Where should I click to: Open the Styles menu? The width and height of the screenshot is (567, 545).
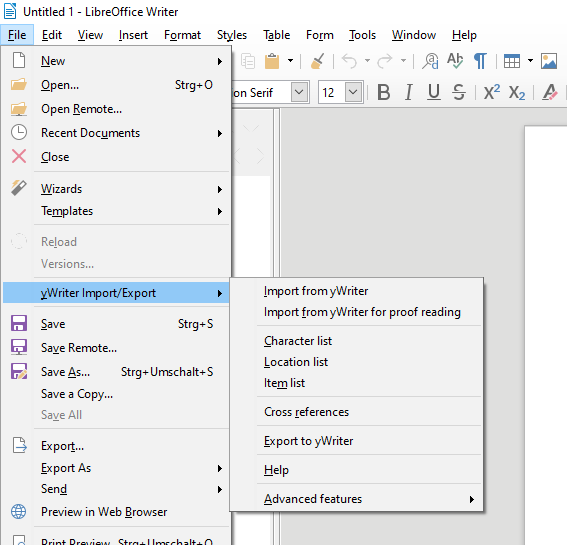(x=232, y=35)
